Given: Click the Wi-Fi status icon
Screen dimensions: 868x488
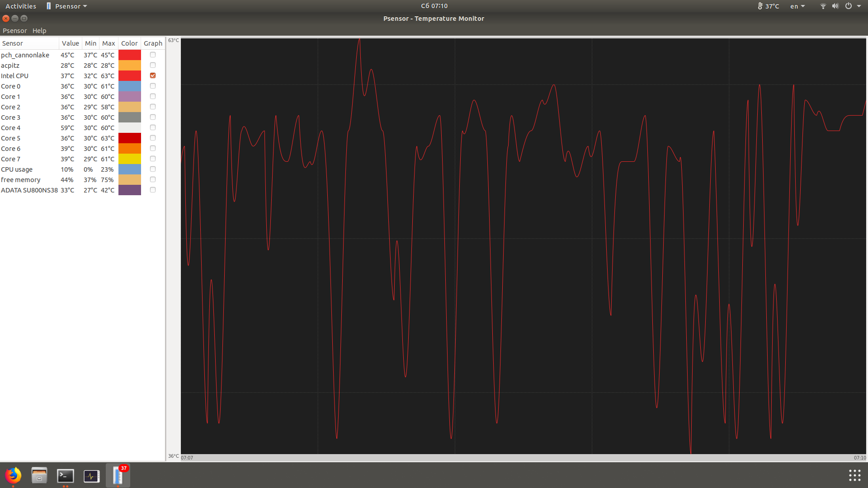Looking at the screenshot, I should (x=823, y=6).
